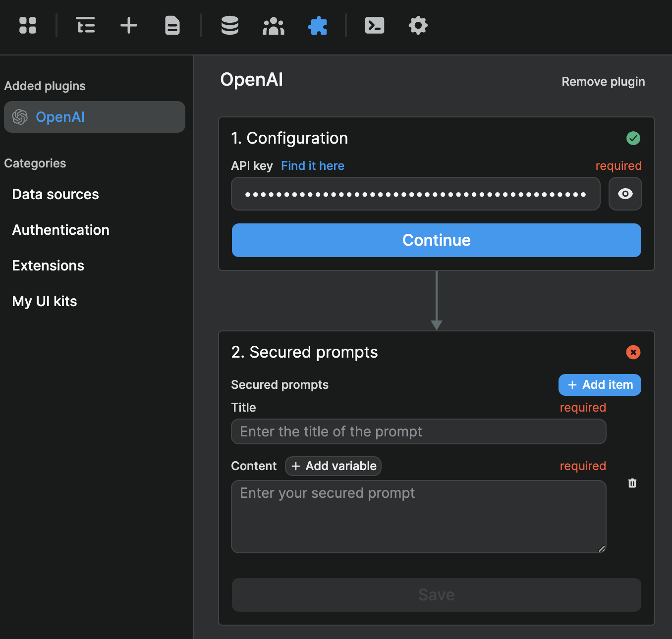The width and height of the screenshot is (672, 639).
Task: Open the database data panel
Action: click(229, 25)
